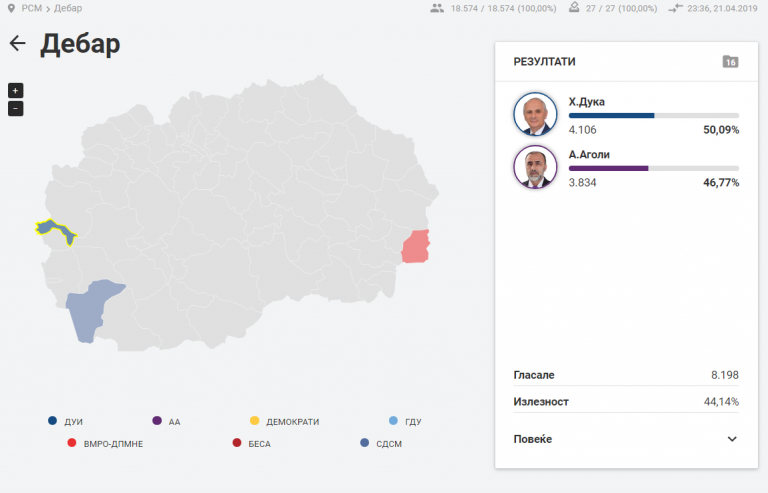
Task: Click the polling stations ballot icon
Action: [x=574, y=8]
